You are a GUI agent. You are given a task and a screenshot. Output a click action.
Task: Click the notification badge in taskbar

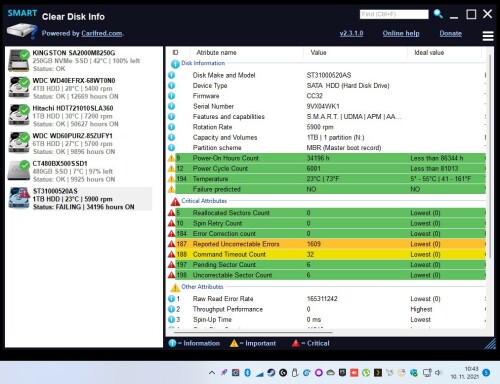coord(486,373)
